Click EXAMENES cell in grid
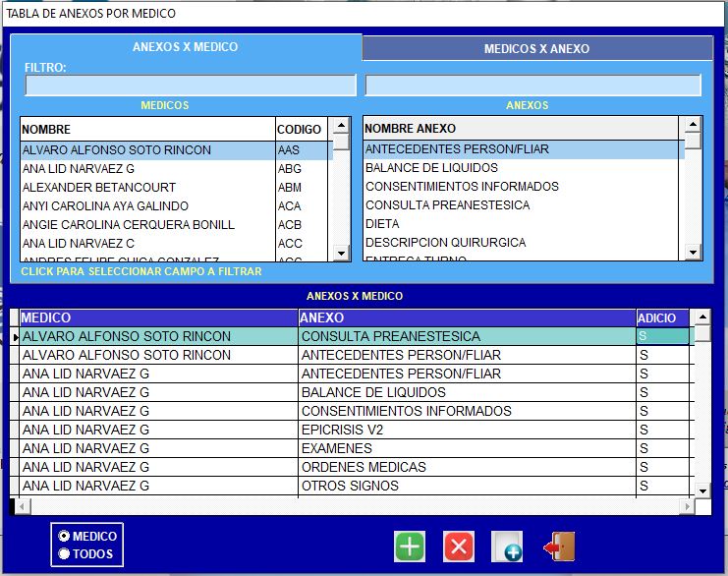728x576 pixels. click(x=467, y=448)
